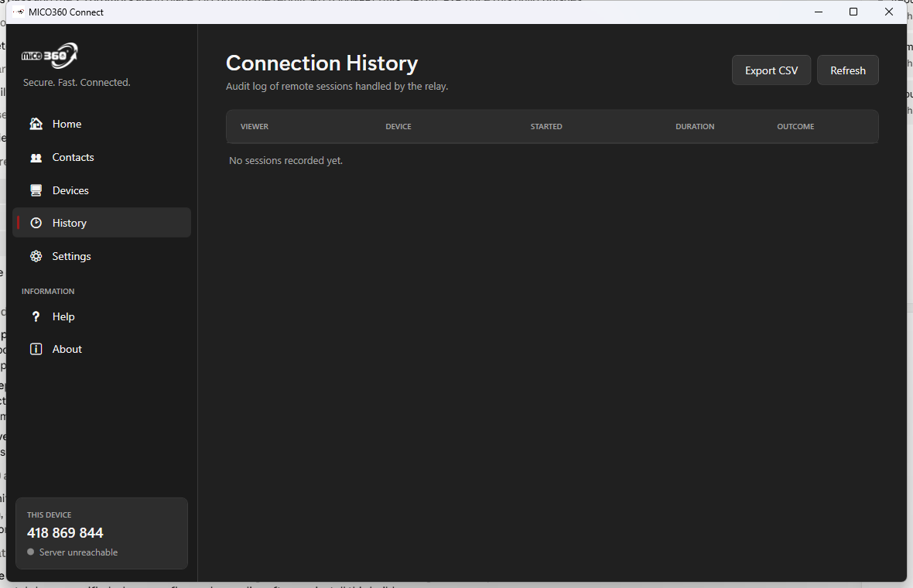Screen dimensions: 913x588
Task: Click the Devices monitor icon
Action: [x=36, y=190]
